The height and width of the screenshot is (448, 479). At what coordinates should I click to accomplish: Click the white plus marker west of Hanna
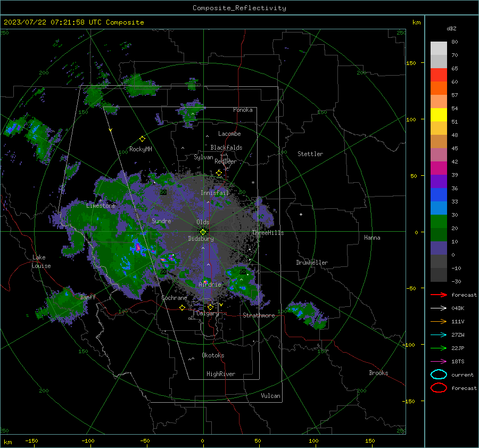pos(301,214)
